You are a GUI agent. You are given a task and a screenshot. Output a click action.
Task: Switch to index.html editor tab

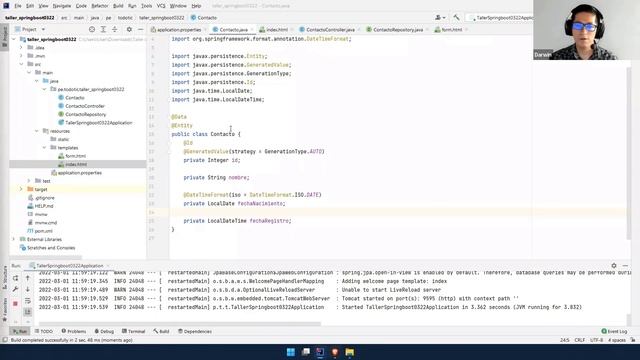277,29
